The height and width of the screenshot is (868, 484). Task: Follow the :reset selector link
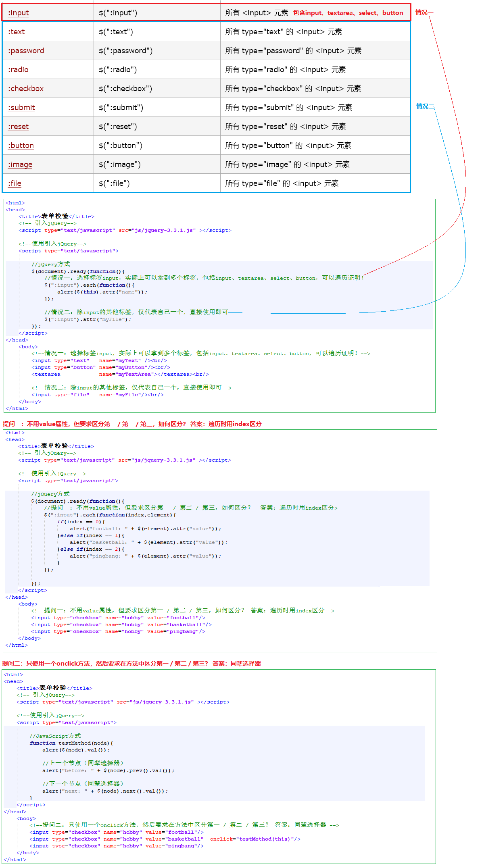(x=18, y=127)
